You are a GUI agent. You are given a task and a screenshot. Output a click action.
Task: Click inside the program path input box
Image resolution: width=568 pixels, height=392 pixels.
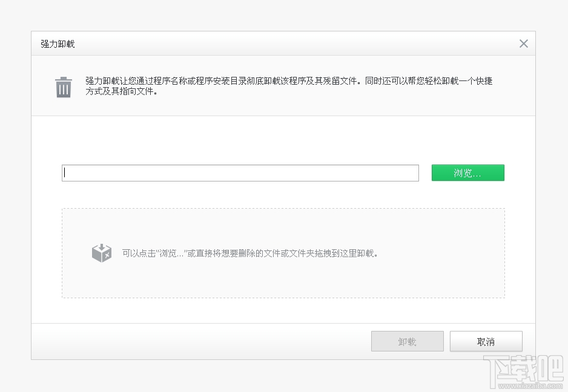[240, 172]
